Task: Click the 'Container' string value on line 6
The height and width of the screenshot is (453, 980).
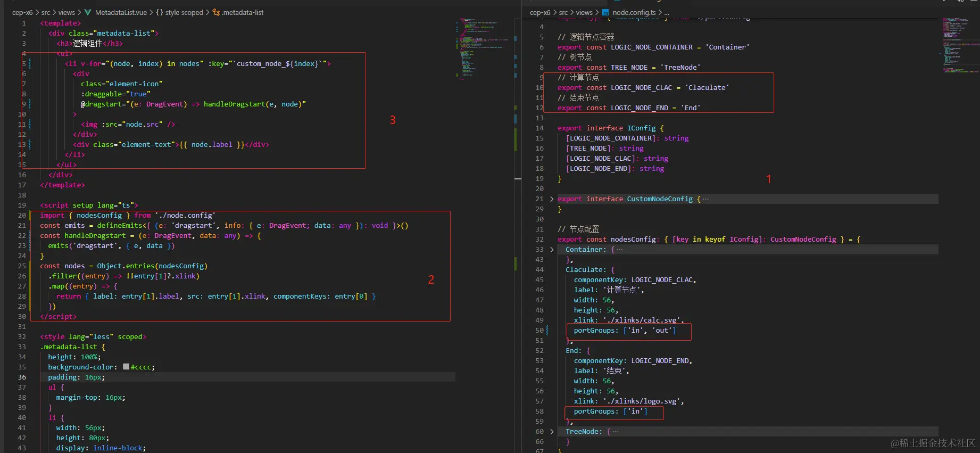Action: [x=727, y=47]
